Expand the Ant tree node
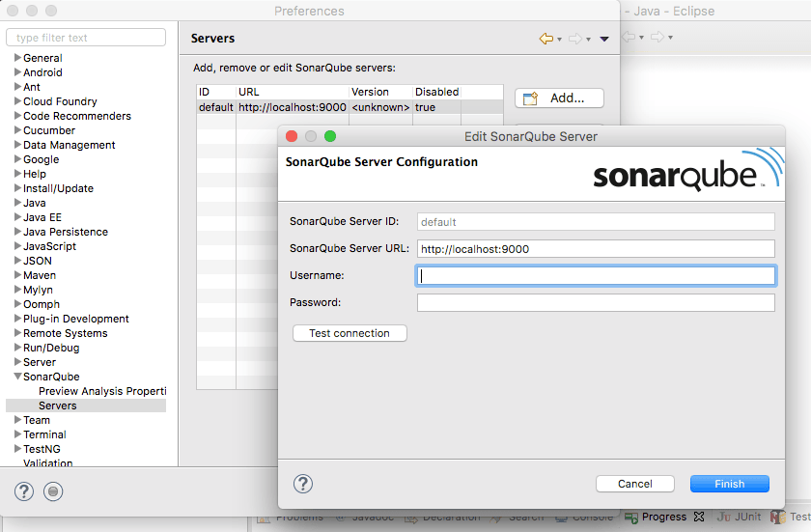The image size is (811, 532). [x=17, y=86]
